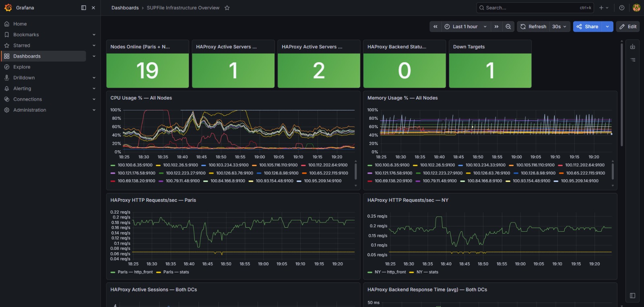
Task: Select Dashboards in the sidebar
Action: click(43, 56)
